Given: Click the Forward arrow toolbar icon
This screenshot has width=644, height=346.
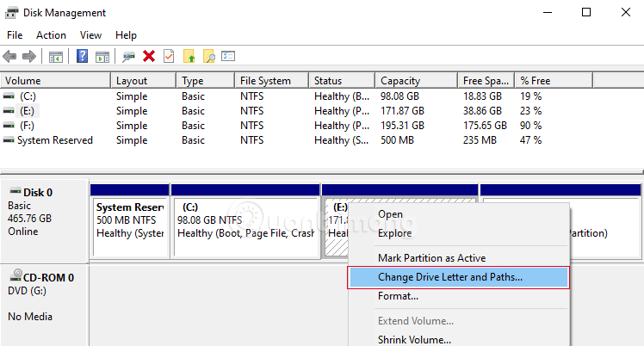Looking at the screenshot, I should click(x=28, y=57).
